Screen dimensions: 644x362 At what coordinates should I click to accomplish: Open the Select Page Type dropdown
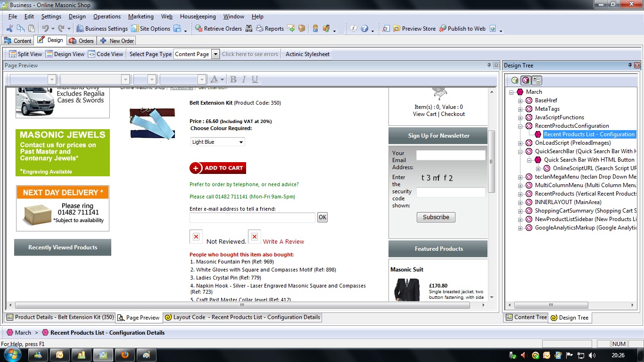215,54
